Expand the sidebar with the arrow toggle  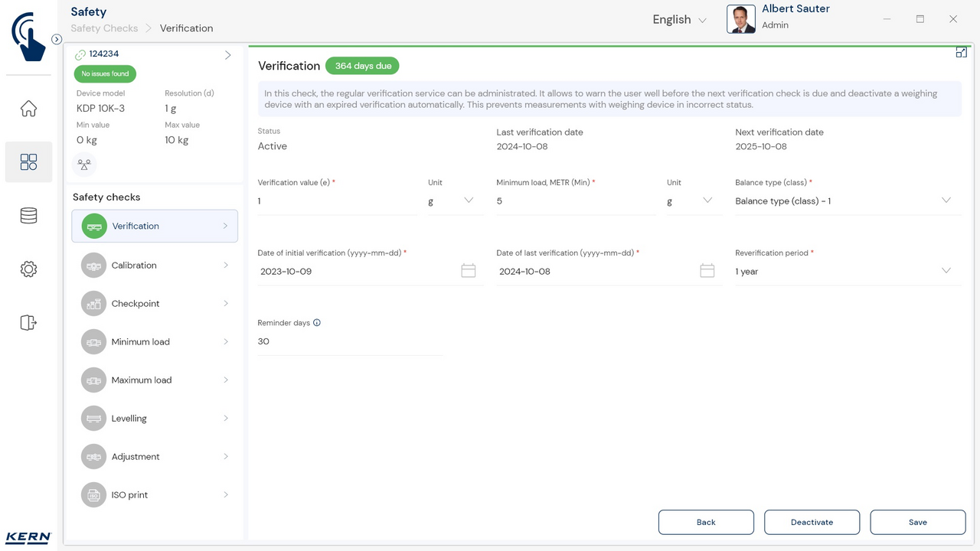57,39
